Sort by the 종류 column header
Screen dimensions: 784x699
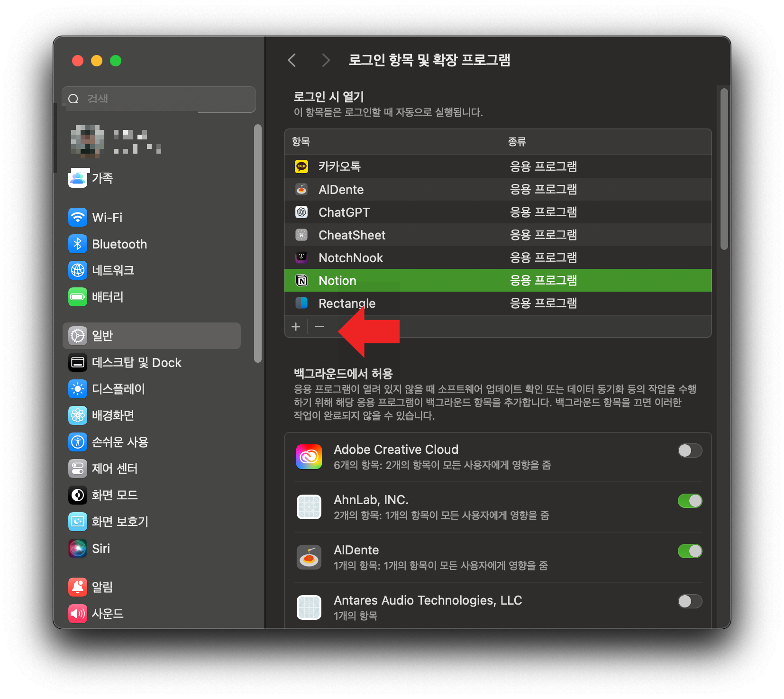click(517, 142)
